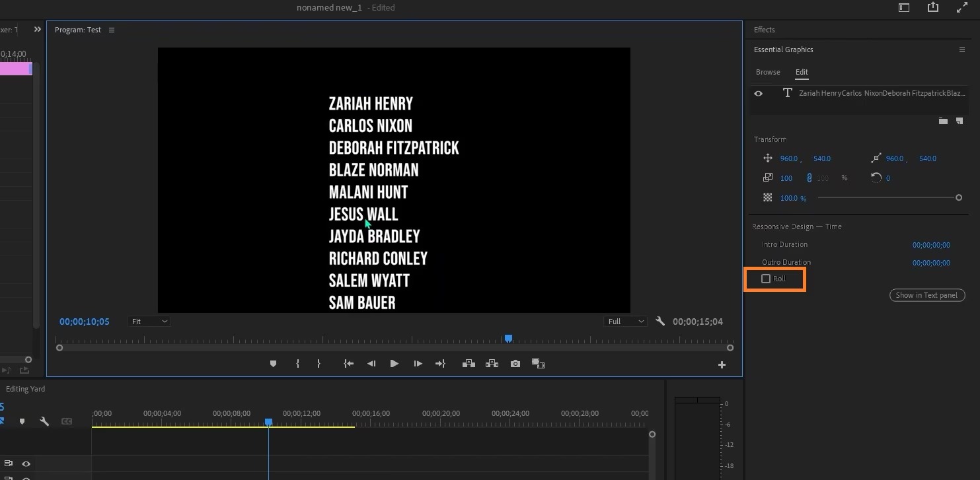Toggle the top video track output eye

coord(26,464)
